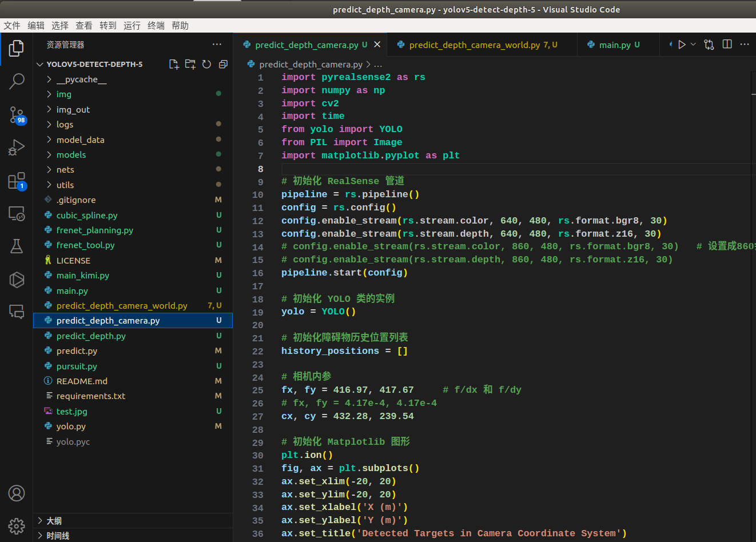The image size is (756, 542).
Task: Click the breadcrumb ellipsis after file name
Action: [x=378, y=65]
